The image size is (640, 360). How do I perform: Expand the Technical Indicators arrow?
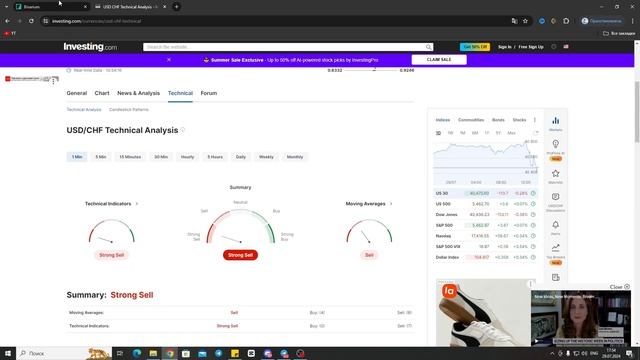(x=137, y=204)
